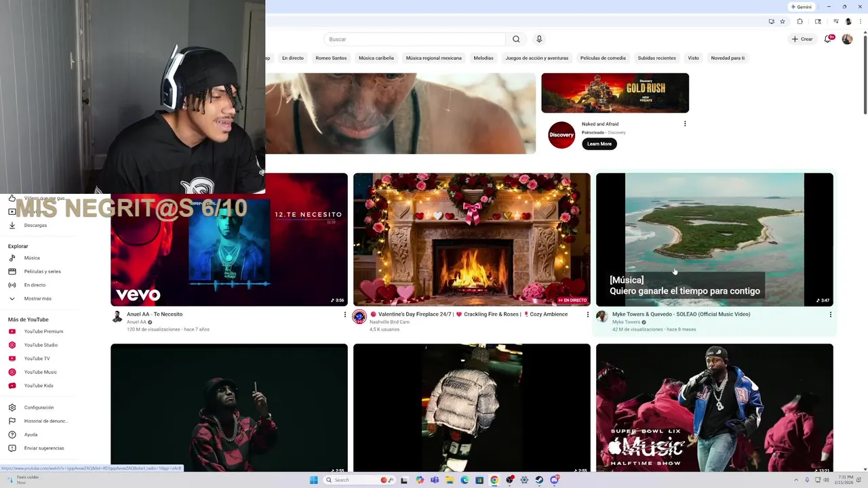Viewport: 868px width, 488px height.
Task: Open options for Anuel AA video
Action: [344, 314]
